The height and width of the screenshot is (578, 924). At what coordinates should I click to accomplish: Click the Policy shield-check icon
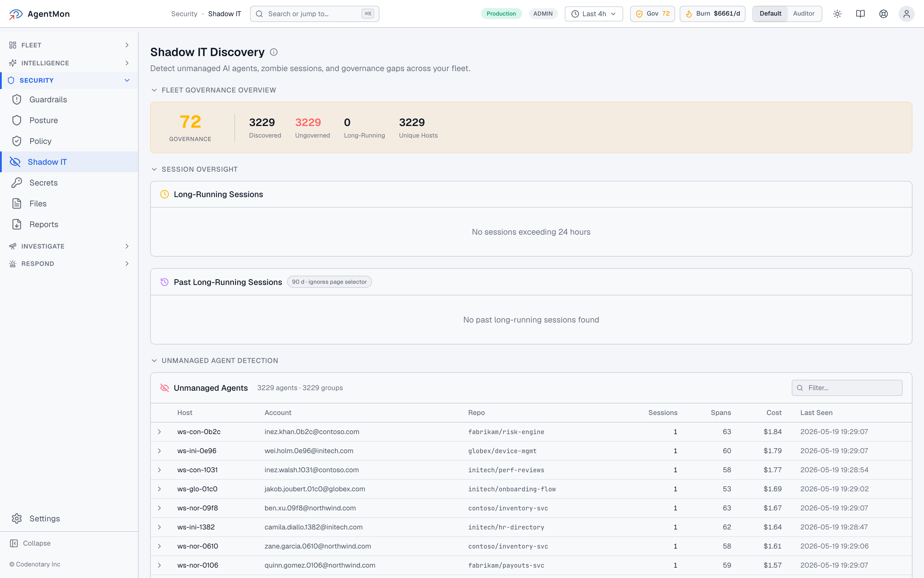tap(17, 141)
